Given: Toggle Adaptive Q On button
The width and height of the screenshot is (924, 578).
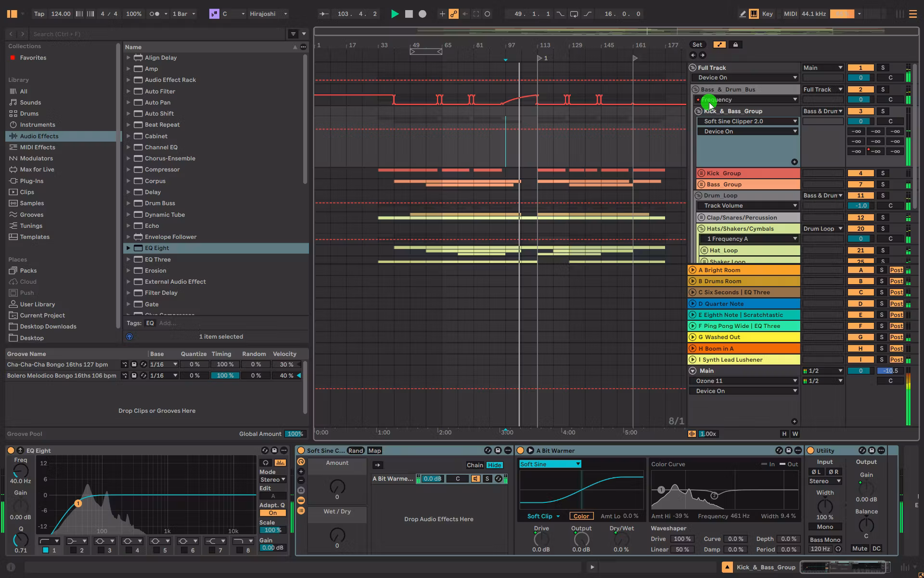Looking at the screenshot, I should pyautogui.click(x=272, y=513).
